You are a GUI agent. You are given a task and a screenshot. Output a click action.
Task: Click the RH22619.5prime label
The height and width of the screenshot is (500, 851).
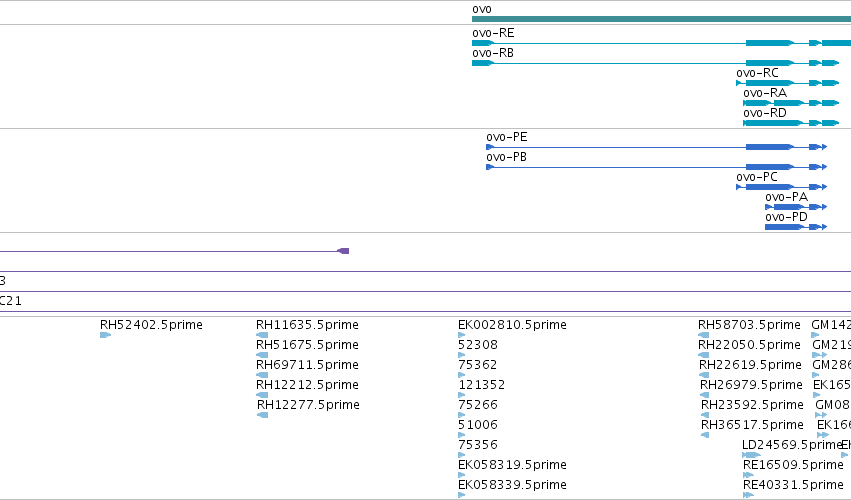pos(750,365)
